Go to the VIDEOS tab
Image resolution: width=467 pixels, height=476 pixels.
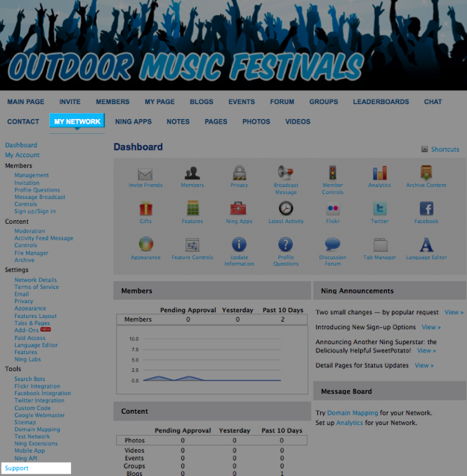point(298,122)
